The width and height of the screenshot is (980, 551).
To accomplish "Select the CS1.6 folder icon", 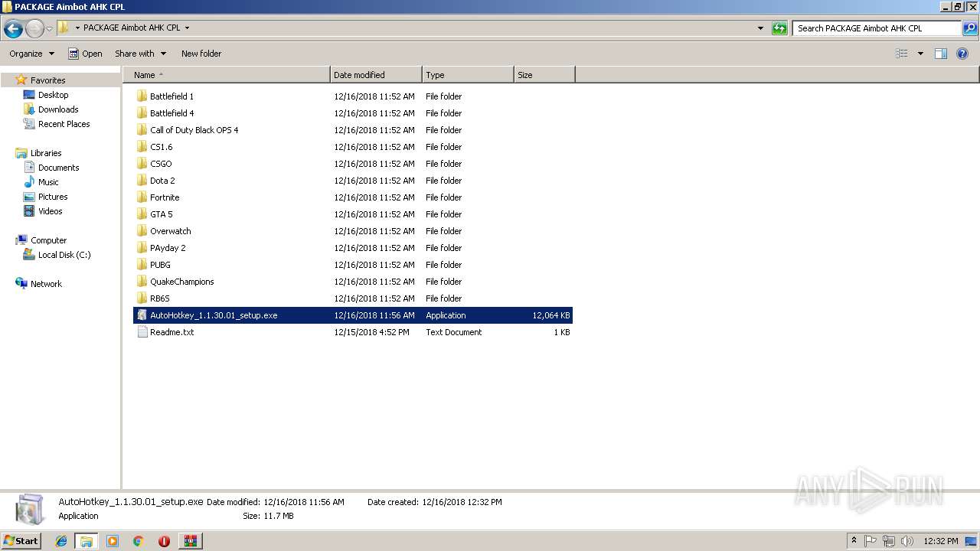I will (142, 147).
